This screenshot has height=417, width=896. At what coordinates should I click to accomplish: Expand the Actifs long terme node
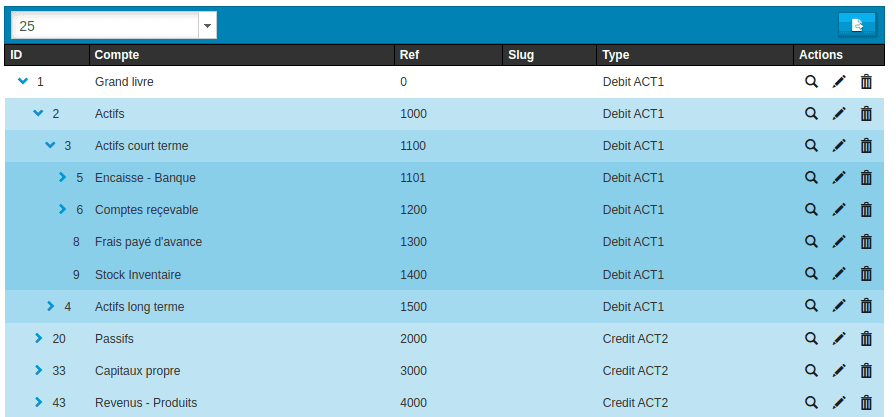[51, 306]
